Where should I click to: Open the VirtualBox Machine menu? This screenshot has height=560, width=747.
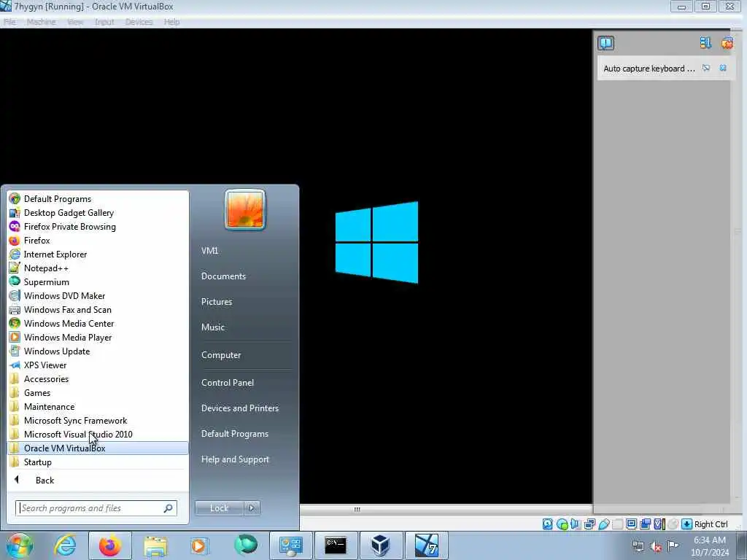42,22
